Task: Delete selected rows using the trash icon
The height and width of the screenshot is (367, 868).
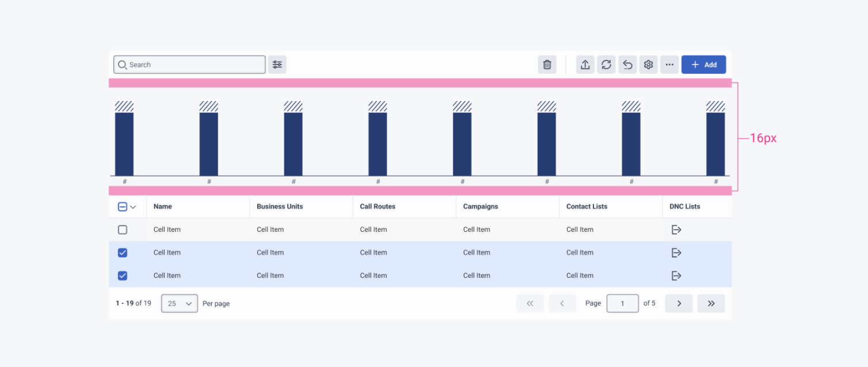Action: pyautogui.click(x=547, y=64)
